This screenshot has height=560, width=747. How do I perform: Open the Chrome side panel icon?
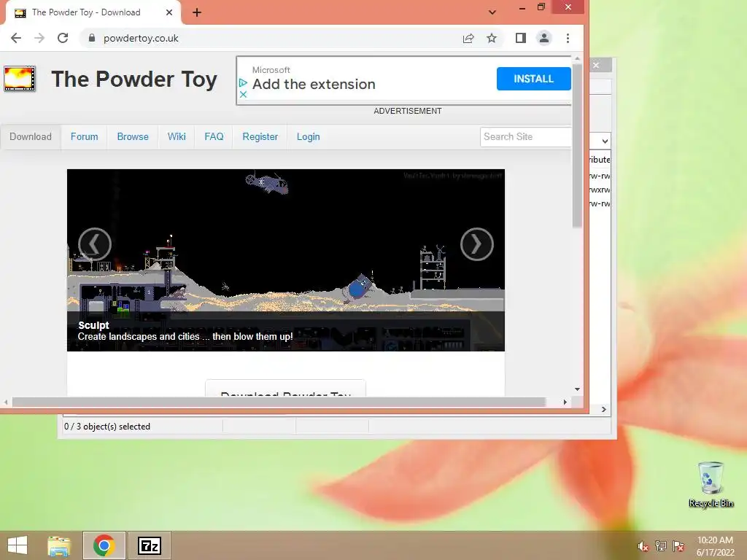click(521, 38)
